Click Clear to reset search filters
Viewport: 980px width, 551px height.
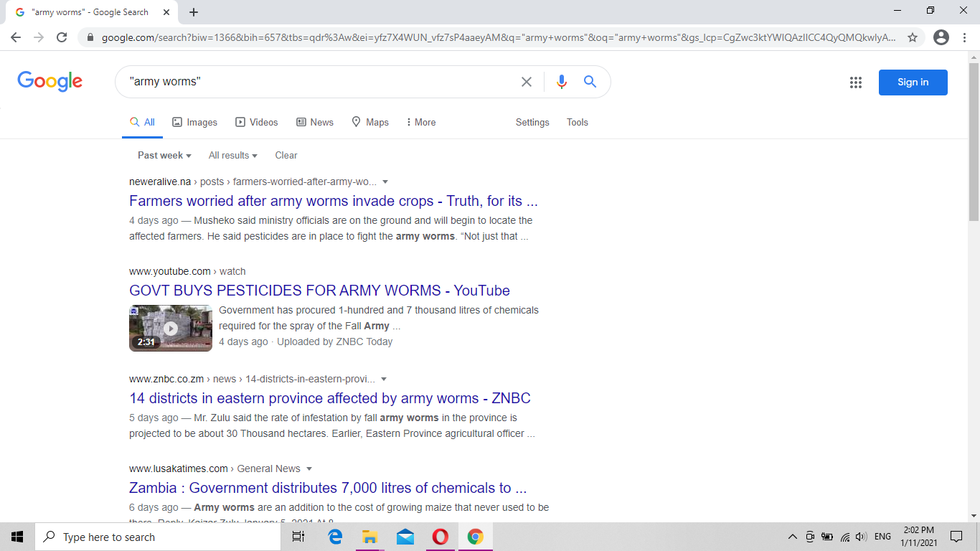pos(286,156)
